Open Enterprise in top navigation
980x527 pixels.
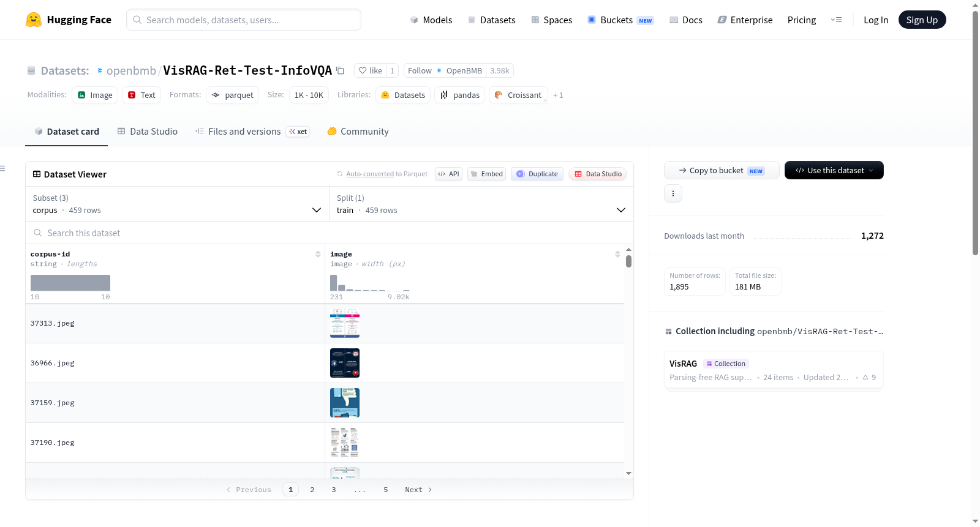(745, 20)
